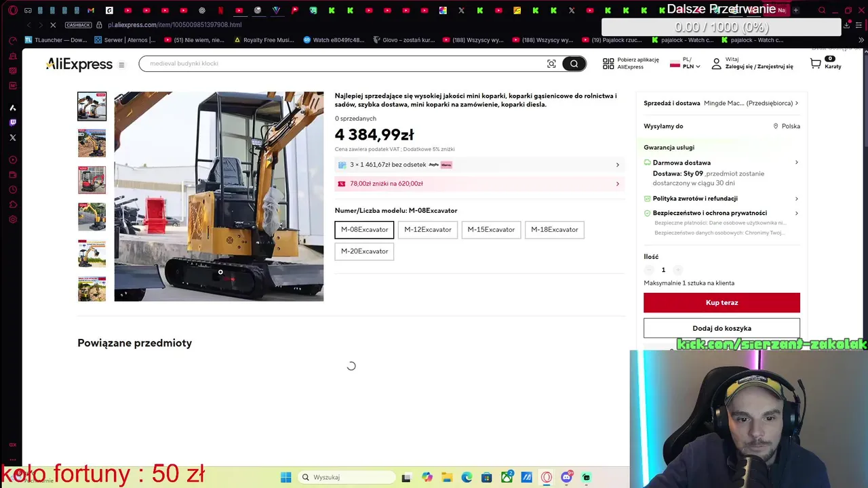This screenshot has width=868, height=488.
Task: Expand the Darmowa dostawa delivery details
Action: tap(796, 163)
